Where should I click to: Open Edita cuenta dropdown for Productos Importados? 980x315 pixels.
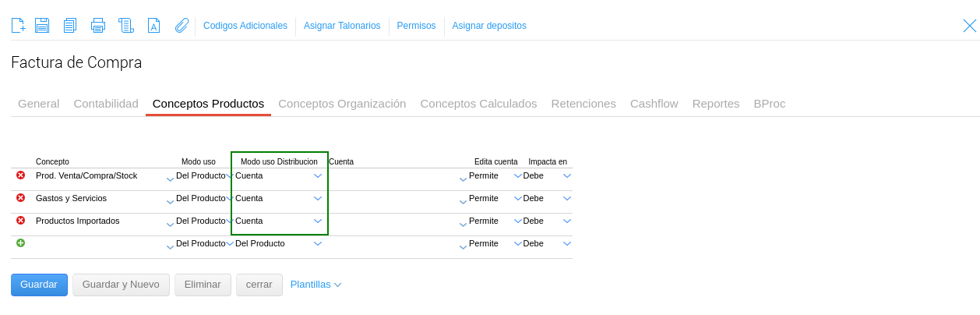pyautogui.click(x=517, y=221)
